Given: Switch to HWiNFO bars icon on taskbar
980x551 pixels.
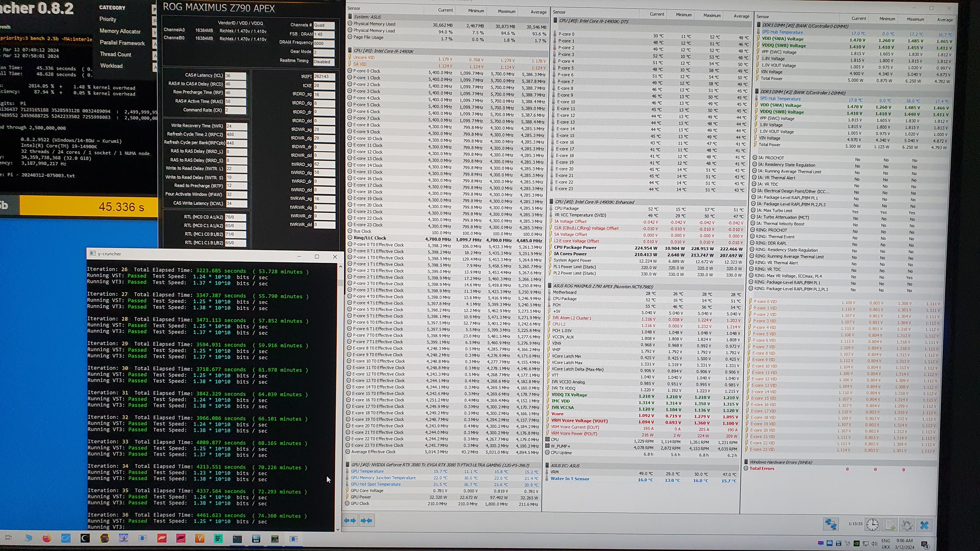Looking at the screenshot, I should 256,539.
